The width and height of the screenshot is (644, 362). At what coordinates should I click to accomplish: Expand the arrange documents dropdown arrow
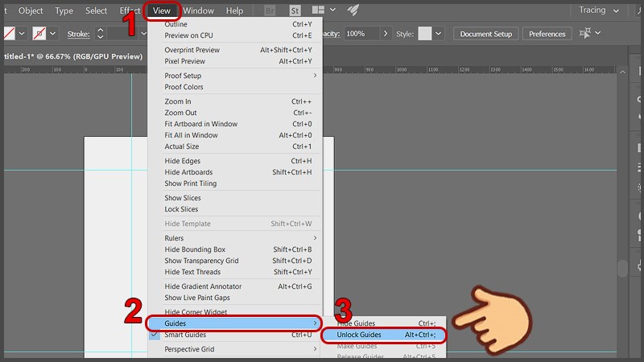[x=332, y=10]
